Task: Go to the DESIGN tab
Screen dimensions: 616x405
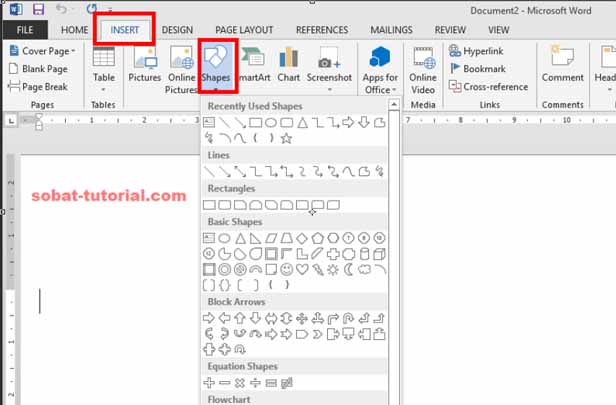Action: pyautogui.click(x=177, y=30)
